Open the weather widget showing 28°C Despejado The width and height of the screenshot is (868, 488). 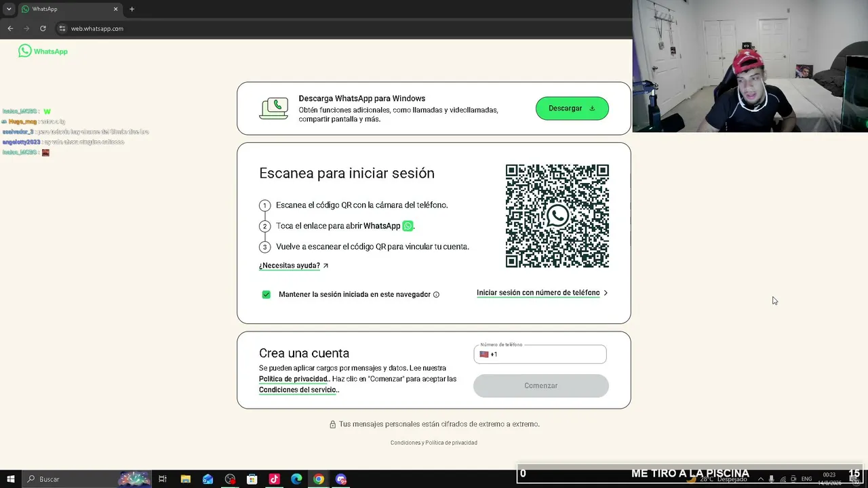(717, 479)
